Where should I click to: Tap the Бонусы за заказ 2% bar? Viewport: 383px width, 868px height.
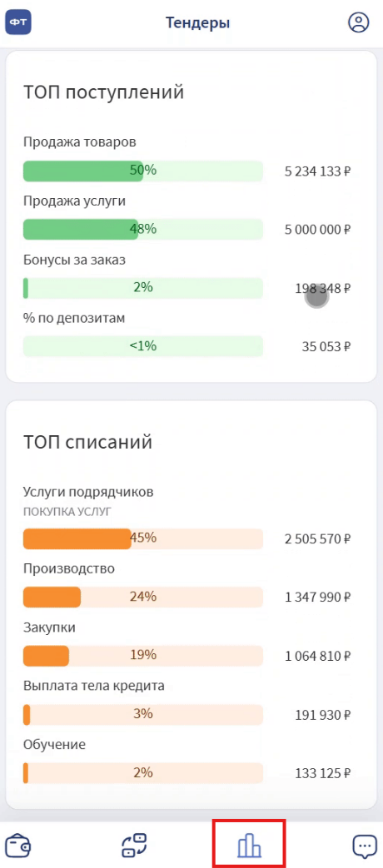point(143,288)
